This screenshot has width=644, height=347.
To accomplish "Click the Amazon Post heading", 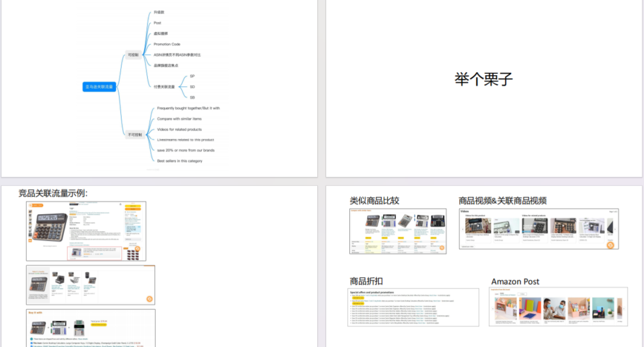I will (515, 281).
